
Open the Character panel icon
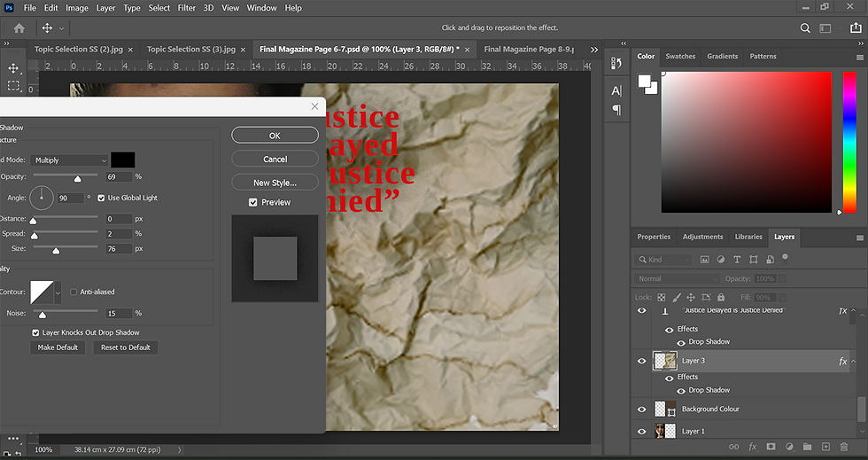[617, 90]
